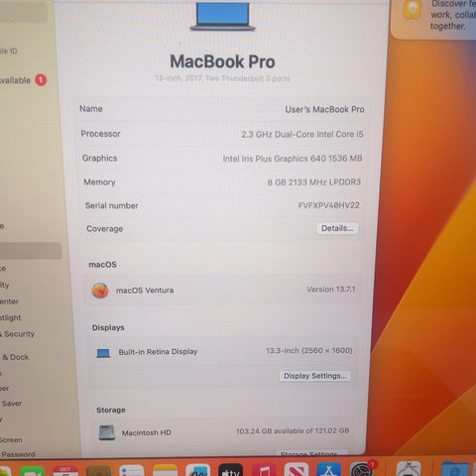Screen dimensions: 476x476
Task: Click the serial number FVFXPV40HV22
Action: coord(328,205)
